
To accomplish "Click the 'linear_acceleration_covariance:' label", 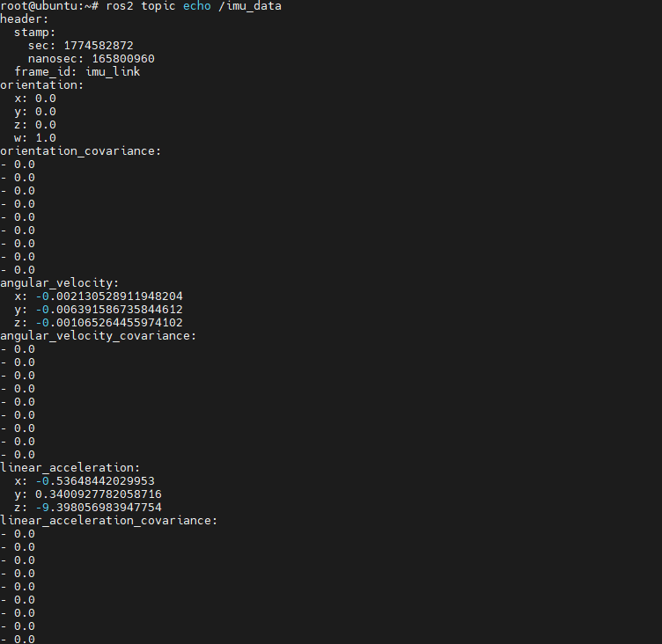I will [x=108, y=520].
